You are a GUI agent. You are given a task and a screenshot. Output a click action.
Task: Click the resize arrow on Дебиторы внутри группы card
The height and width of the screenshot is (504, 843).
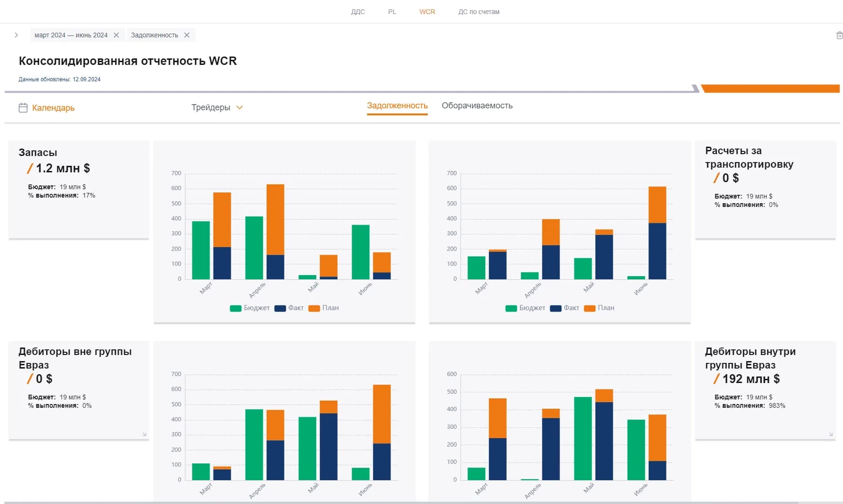coord(831,434)
